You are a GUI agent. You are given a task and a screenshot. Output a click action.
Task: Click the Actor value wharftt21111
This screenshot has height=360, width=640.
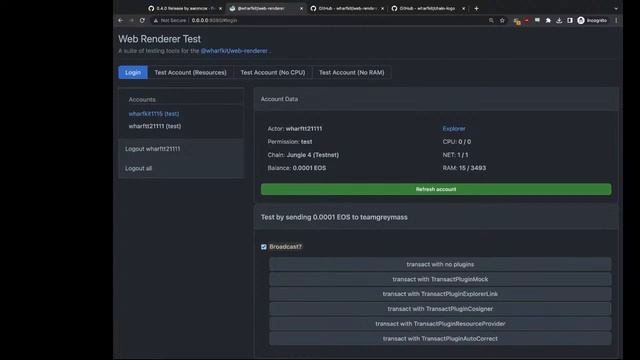[x=304, y=129]
